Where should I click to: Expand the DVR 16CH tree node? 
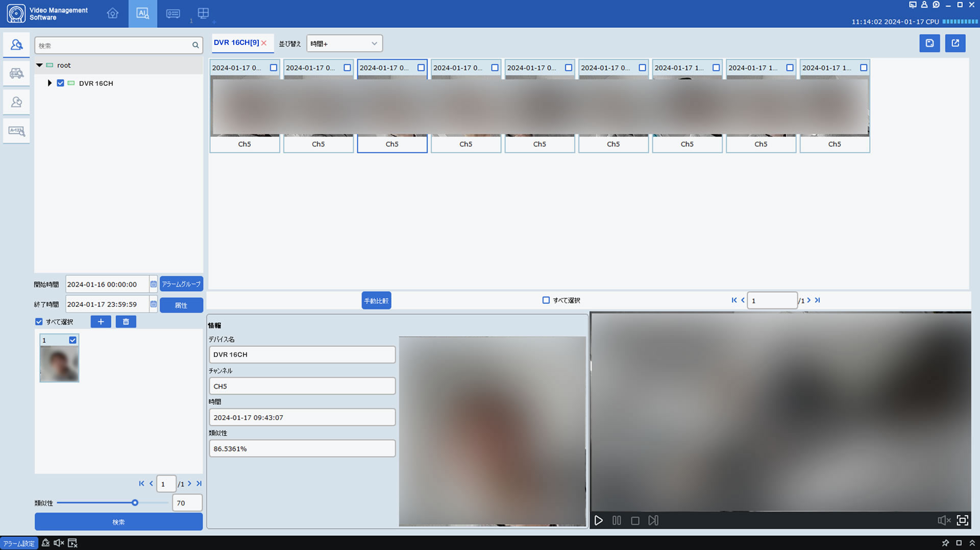click(x=50, y=83)
